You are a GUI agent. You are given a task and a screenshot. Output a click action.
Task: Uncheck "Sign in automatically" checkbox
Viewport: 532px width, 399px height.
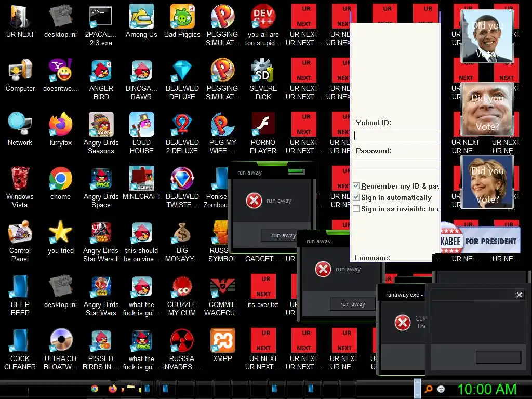(x=356, y=197)
